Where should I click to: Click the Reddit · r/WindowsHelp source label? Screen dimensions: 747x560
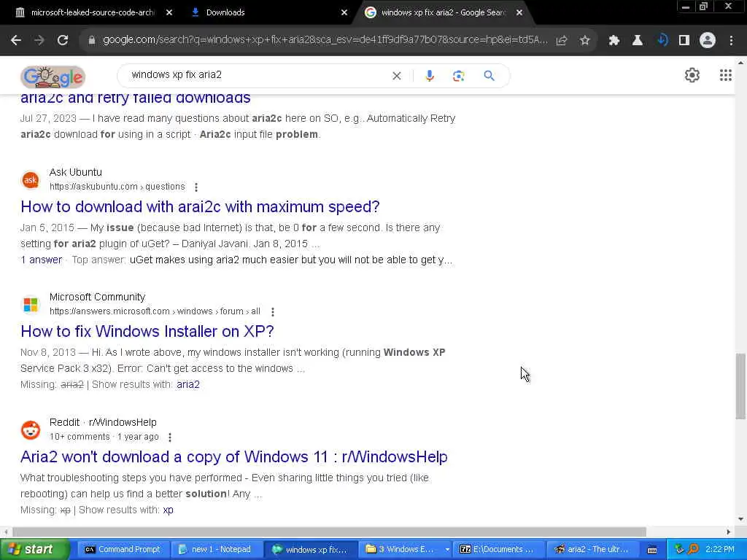pos(103,422)
